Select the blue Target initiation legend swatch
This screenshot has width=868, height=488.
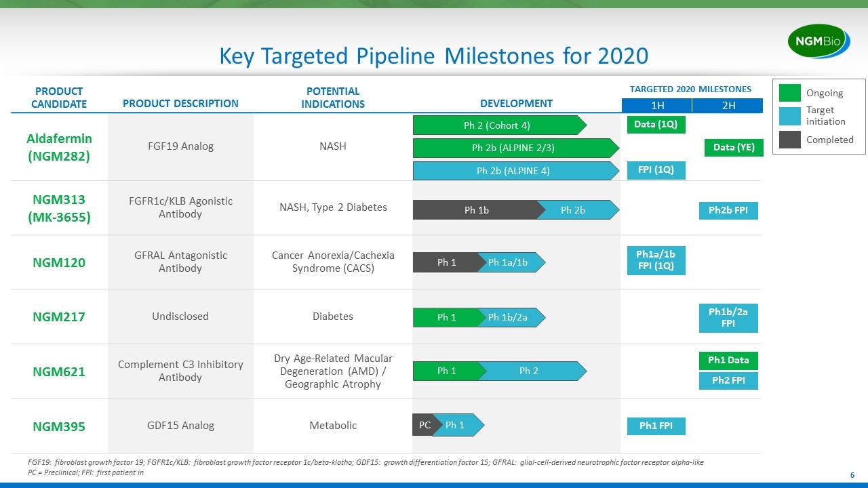789,115
